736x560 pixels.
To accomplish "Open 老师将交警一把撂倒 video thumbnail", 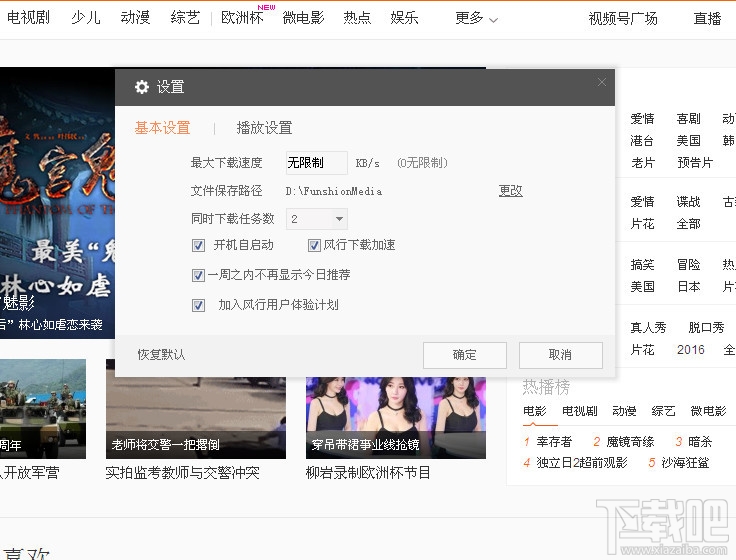I will tap(196, 418).
